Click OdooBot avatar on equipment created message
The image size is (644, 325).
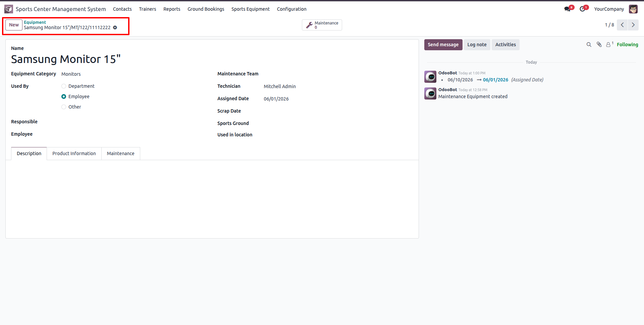tap(430, 93)
